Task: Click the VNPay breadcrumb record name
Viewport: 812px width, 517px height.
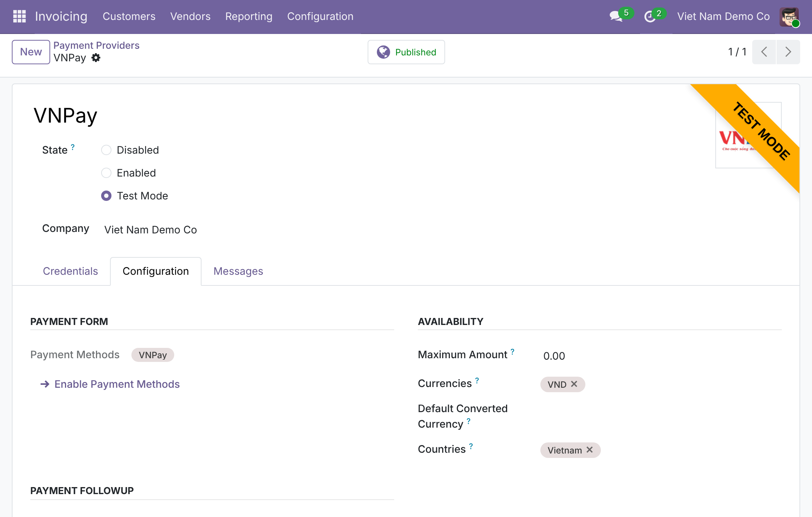Action: (70, 58)
